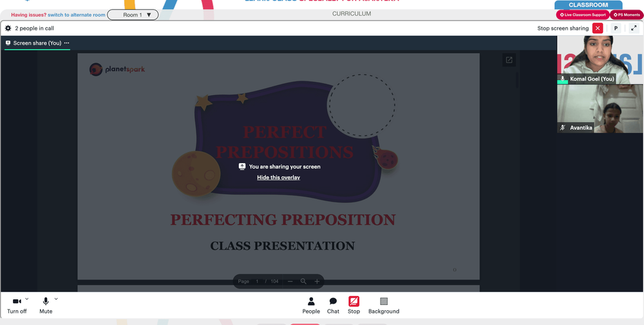The height and width of the screenshot is (325, 644).
Task: Open camera options chevron
Action: pos(27,299)
